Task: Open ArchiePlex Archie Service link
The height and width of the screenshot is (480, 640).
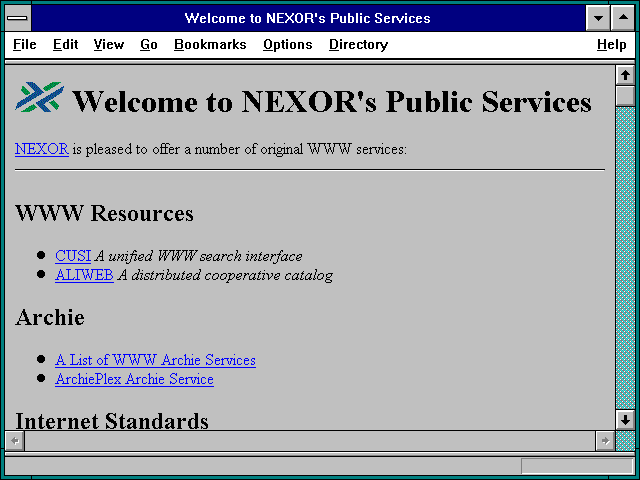Action: (134, 379)
